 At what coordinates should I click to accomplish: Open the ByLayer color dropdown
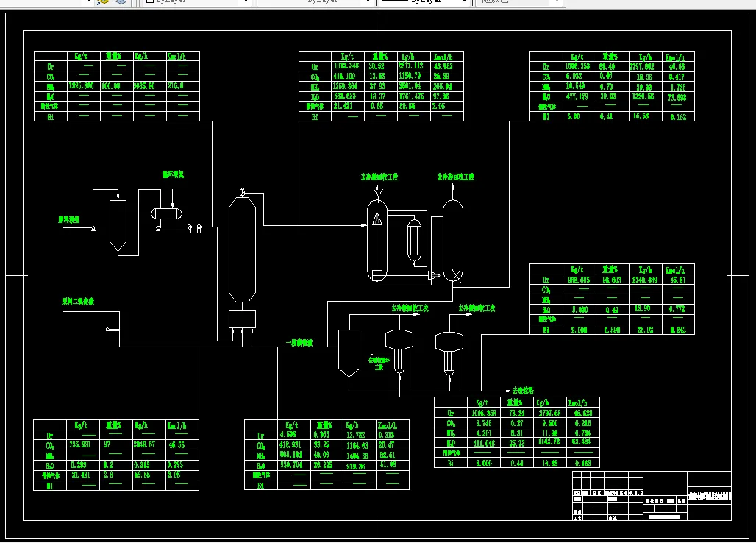pyautogui.click(x=196, y=2)
